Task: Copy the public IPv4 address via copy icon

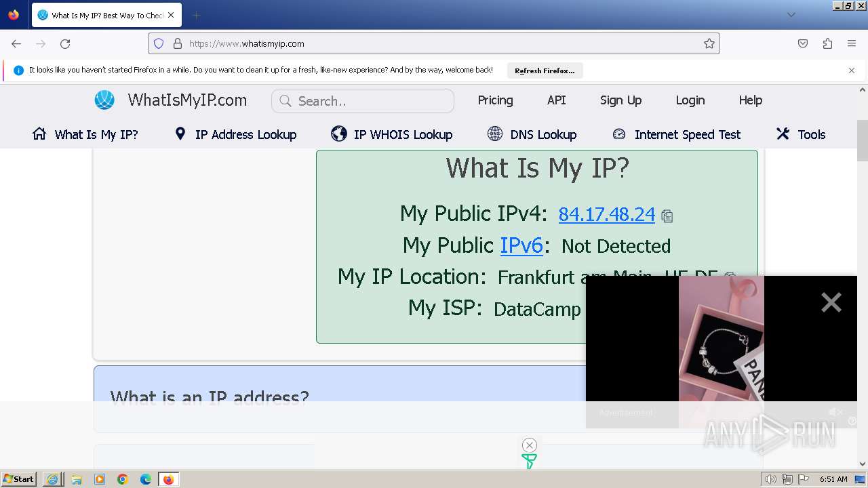Action: click(667, 216)
